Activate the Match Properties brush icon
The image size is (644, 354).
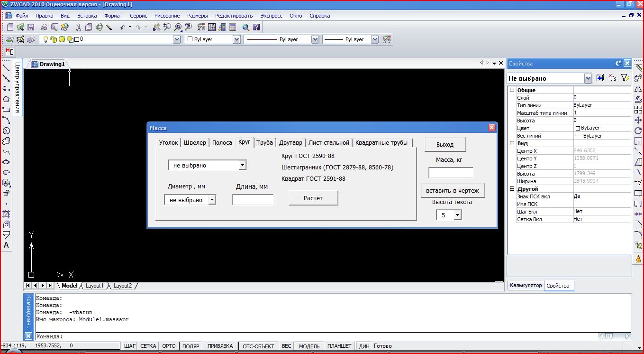(x=109, y=28)
